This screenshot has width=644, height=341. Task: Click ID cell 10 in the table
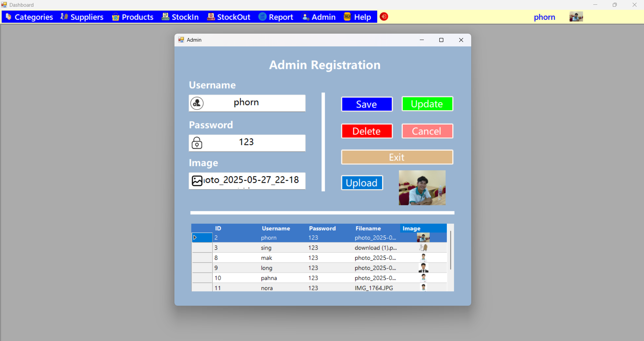[236, 278]
